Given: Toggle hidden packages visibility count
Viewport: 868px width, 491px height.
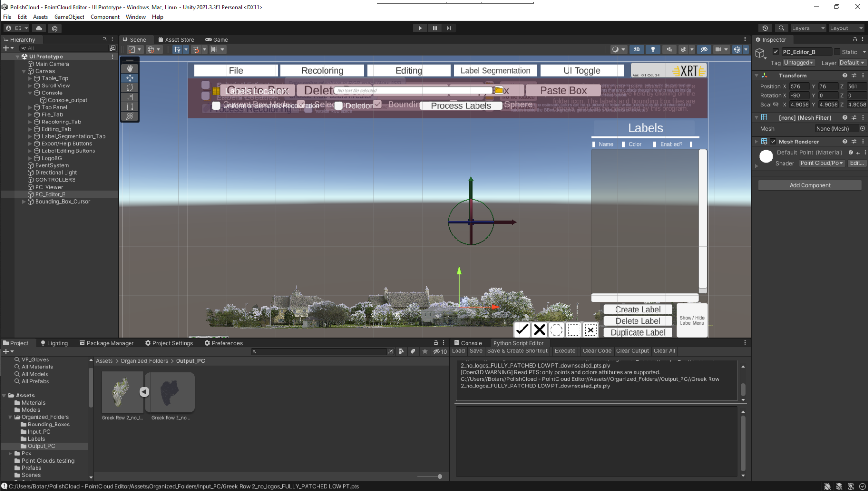Looking at the screenshot, I should [x=440, y=351].
